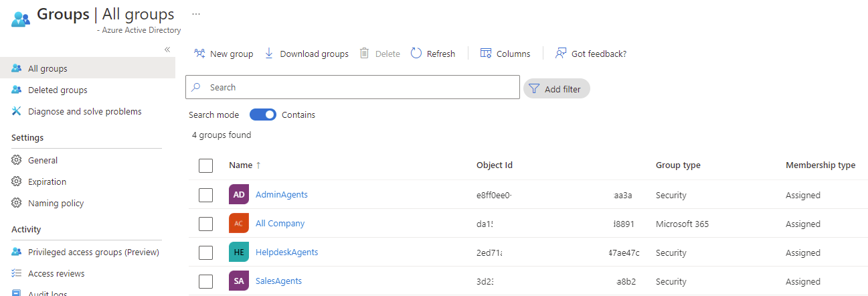Click the Delete trash icon
Screen dimensions: 868x296
(x=365, y=54)
